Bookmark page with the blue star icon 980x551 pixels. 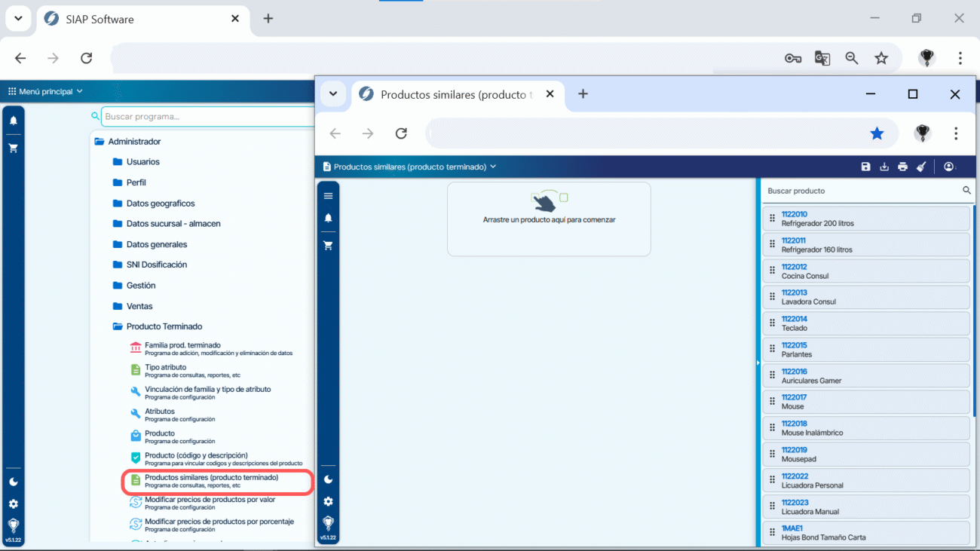point(877,133)
